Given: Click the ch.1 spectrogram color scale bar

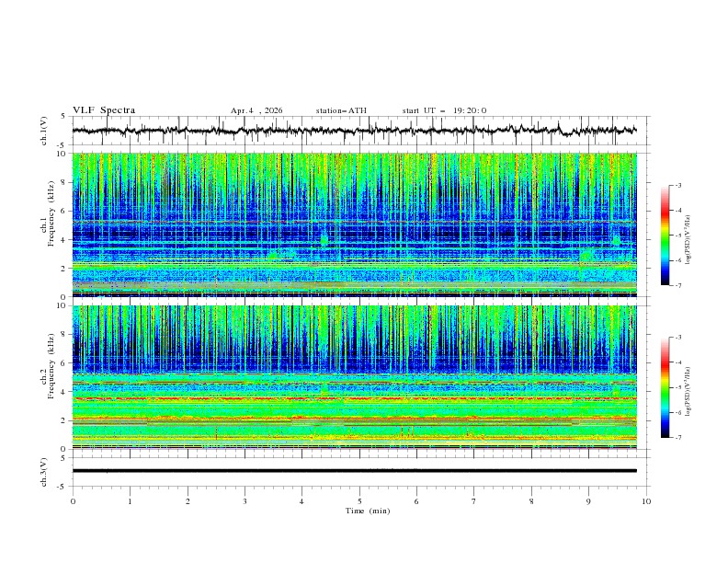Looking at the screenshot, I should pos(665,236).
